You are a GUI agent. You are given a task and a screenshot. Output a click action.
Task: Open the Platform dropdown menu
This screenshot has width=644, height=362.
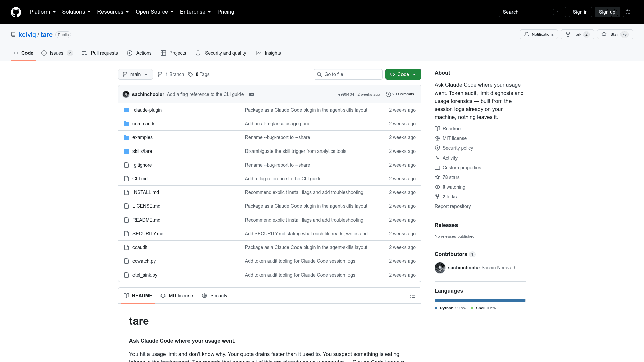point(43,12)
